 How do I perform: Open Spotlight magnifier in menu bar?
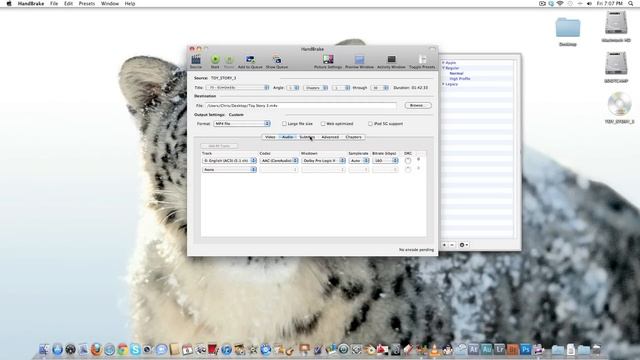coord(631,3)
